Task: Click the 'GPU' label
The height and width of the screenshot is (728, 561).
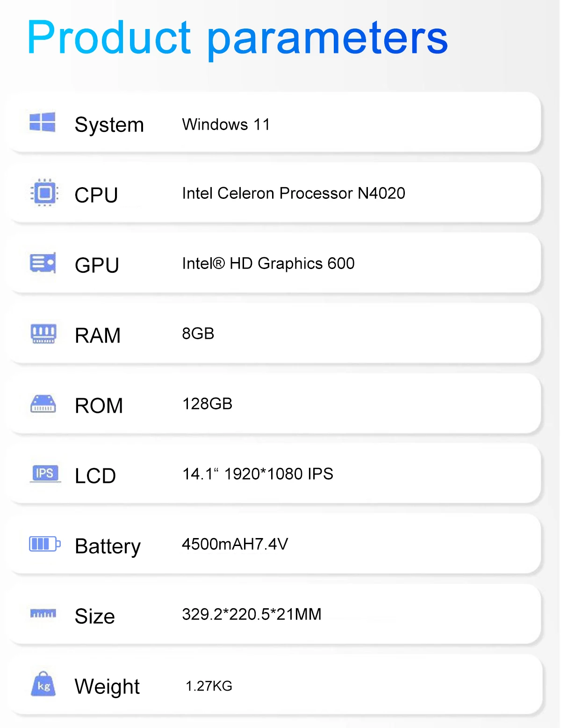Action: tap(97, 265)
